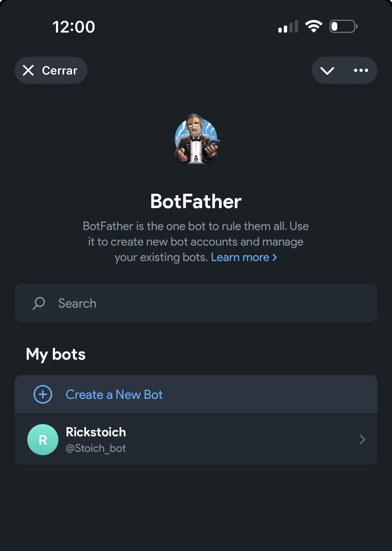Open the Learn more link
The image size is (392, 551).
click(240, 257)
